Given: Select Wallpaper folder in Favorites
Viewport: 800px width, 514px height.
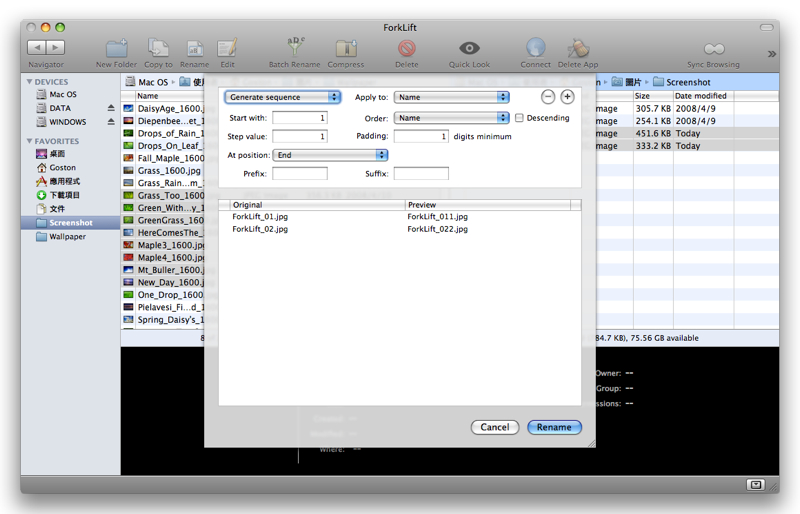Looking at the screenshot, I should tap(67, 237).
